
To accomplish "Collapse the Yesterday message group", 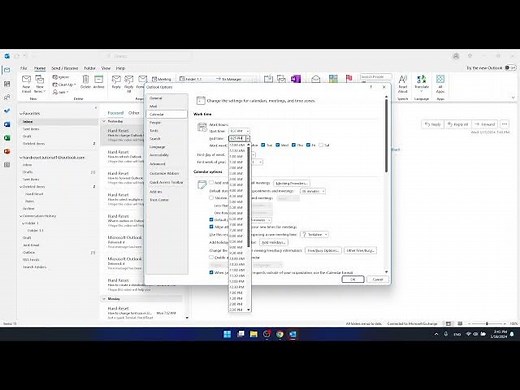I will 104,121.
